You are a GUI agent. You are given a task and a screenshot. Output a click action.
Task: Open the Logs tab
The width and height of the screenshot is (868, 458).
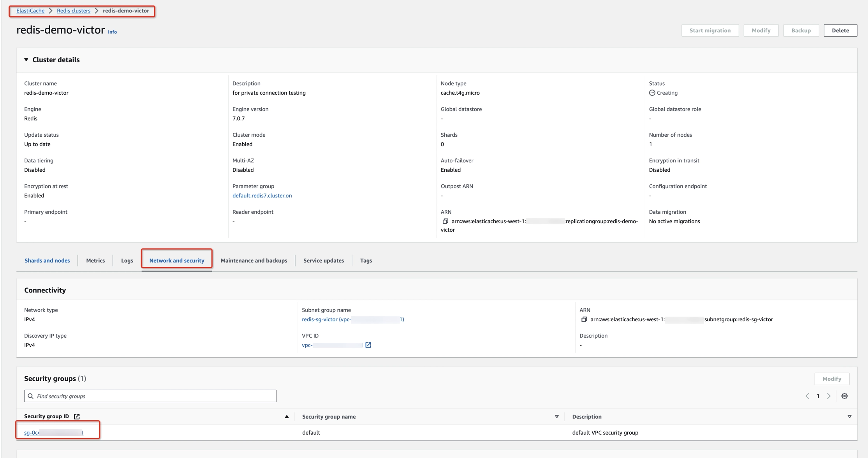(127, 261)
